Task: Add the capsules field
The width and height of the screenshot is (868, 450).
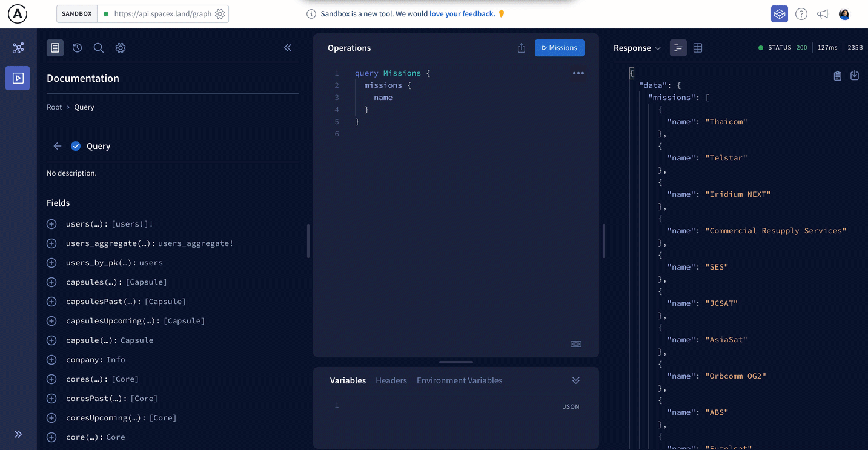Action: point(51,282)
